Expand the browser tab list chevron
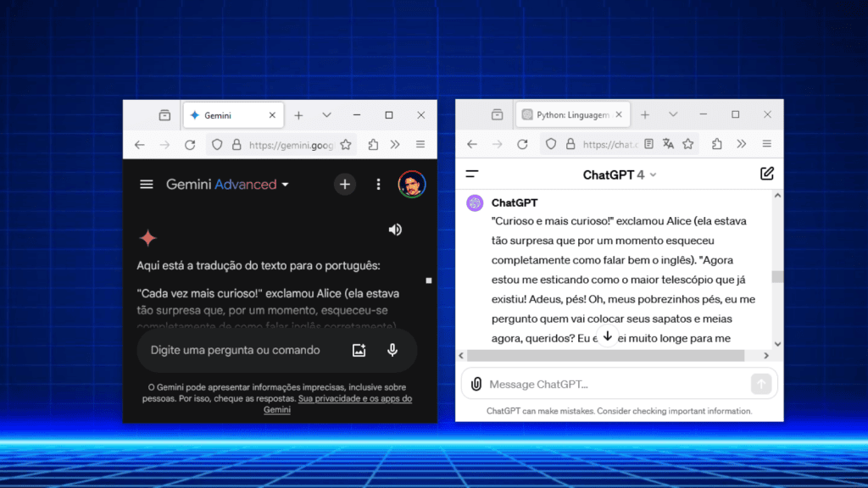The image size is (868, 488). coord(326,114)
